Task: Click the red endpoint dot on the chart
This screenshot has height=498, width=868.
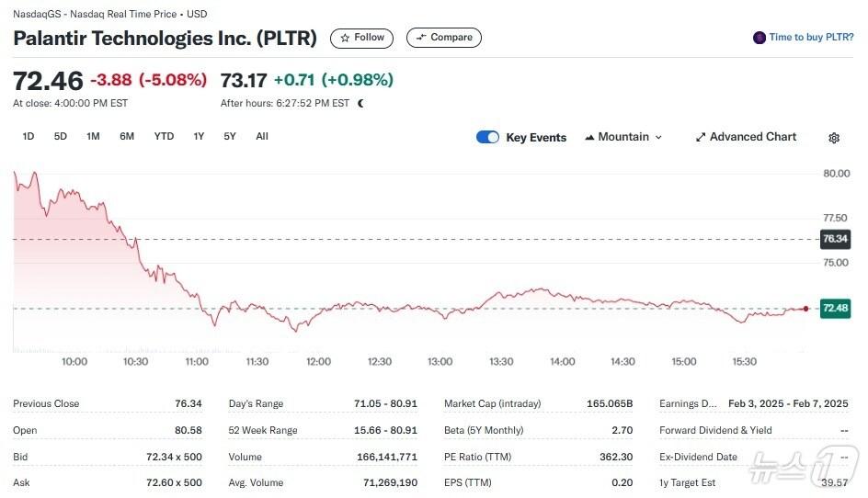Action: pos(806,309)
